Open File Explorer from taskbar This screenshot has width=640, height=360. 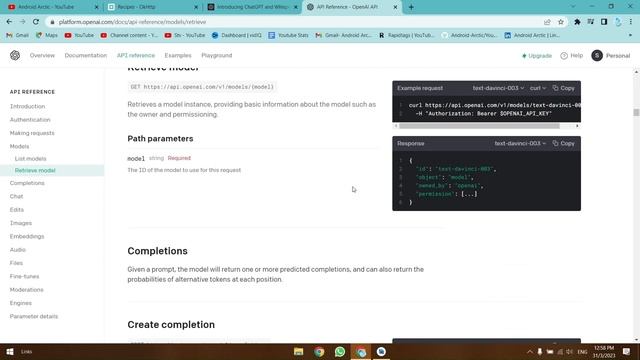click(298, 351)
